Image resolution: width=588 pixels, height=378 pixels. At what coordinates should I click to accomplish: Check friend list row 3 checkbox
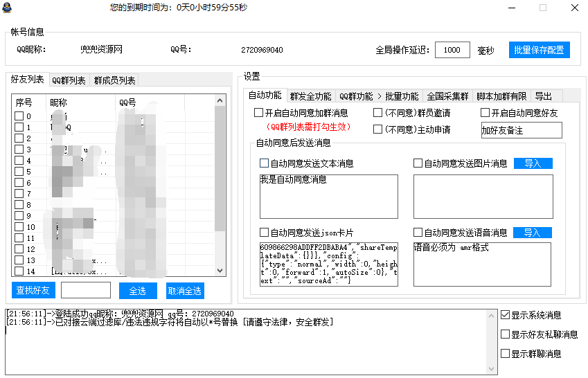[19, 150]
